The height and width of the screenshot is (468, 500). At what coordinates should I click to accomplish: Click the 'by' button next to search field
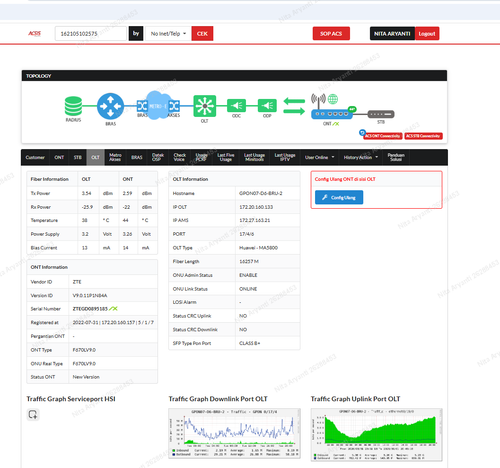[x=136, y=34]
